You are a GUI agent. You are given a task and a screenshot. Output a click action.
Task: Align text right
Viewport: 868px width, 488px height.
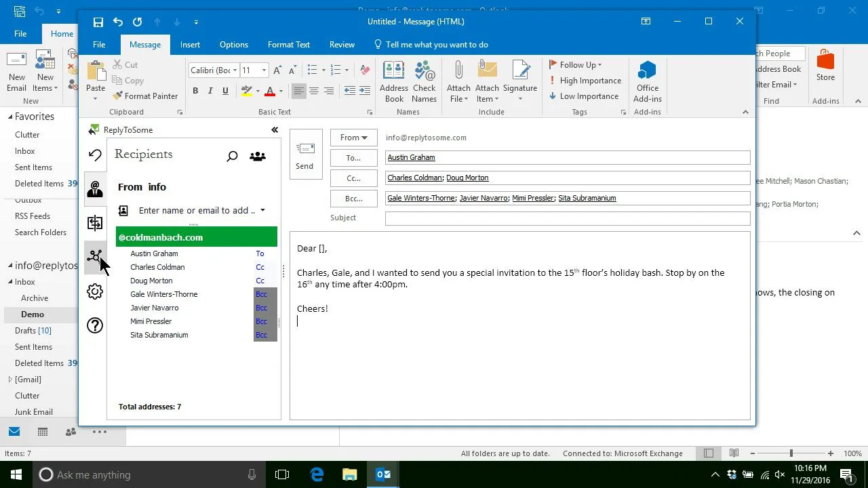click(x=329, y=91)
